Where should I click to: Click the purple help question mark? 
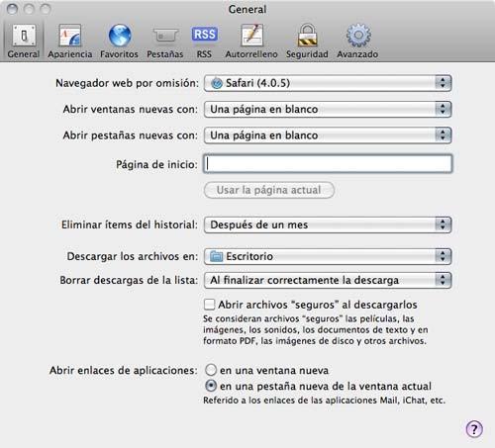(x=474, y=429)
